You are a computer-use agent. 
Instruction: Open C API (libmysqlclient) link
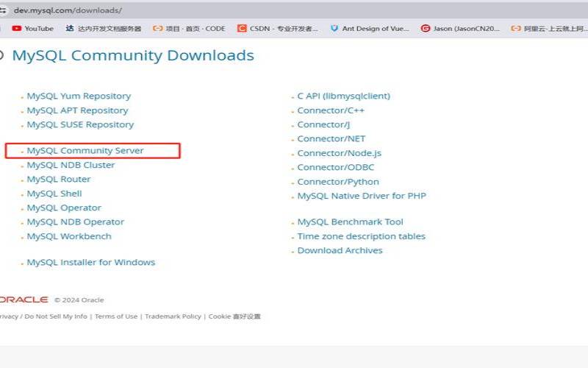344,96
